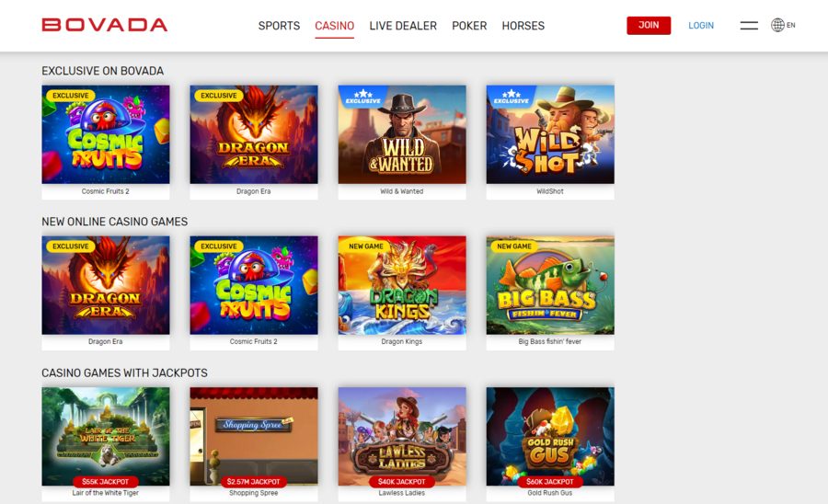The image size is (828, 504).
Task: Click the Bovada logo
Action: pyautogui.click(x=105, y=25)
